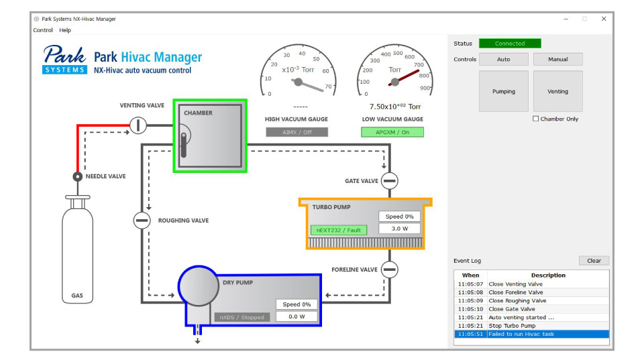The width and height of the screenshot is (644, 362).
Task: Toggle the gate valve symbol
Action: 389,181
